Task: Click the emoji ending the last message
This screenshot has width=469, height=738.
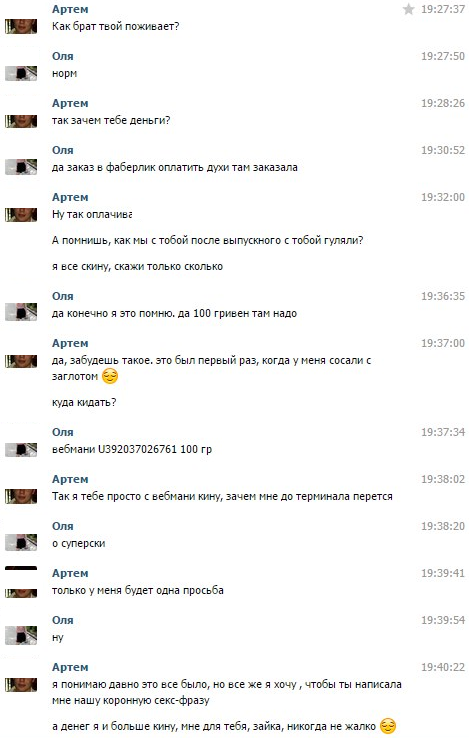Action: click(x=388, y=726)
